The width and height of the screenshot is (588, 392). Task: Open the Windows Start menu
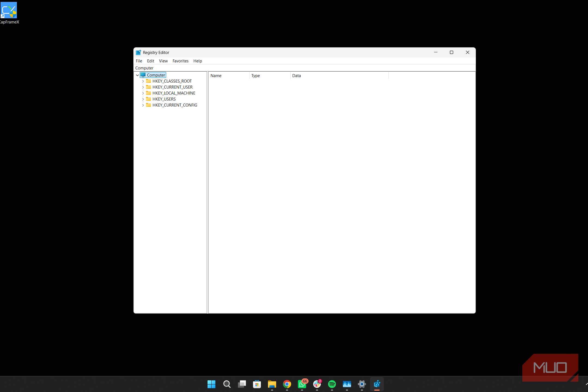pyautogui.click(x=211, y=384)
